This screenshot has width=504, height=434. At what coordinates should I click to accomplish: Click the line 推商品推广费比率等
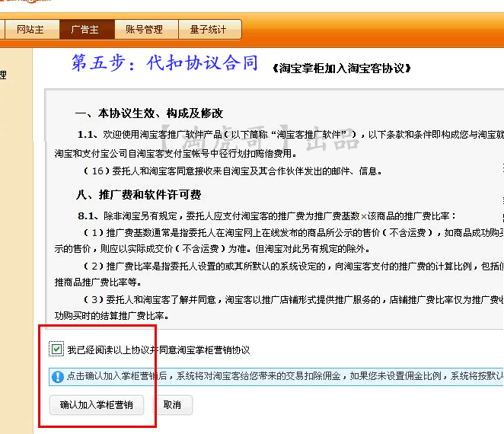click(x=97, y=282)
